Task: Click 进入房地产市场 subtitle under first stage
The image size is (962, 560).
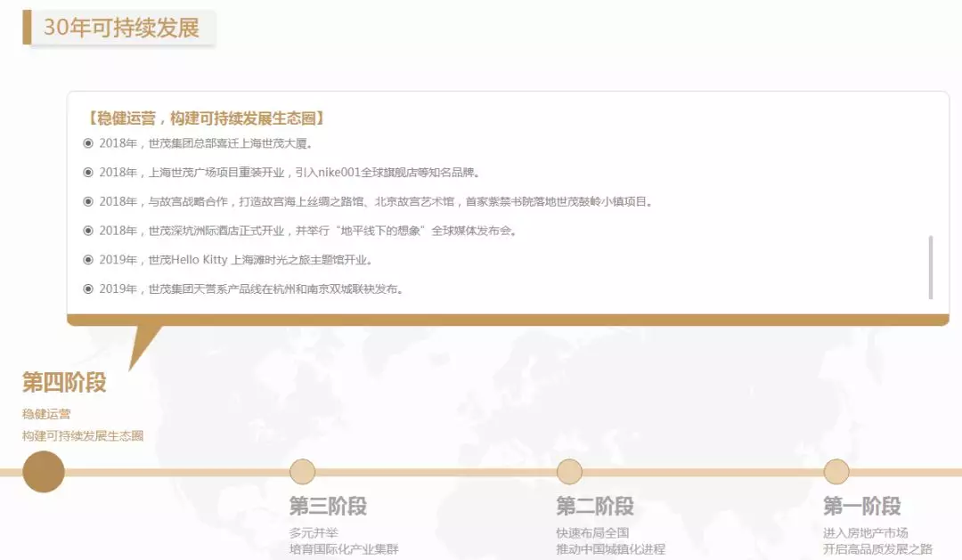Action: coord(865,532)
